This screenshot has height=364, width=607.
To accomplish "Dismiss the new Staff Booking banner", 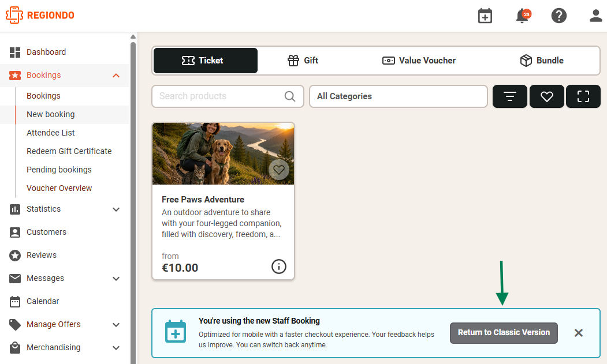I will [x=578, y=333].
